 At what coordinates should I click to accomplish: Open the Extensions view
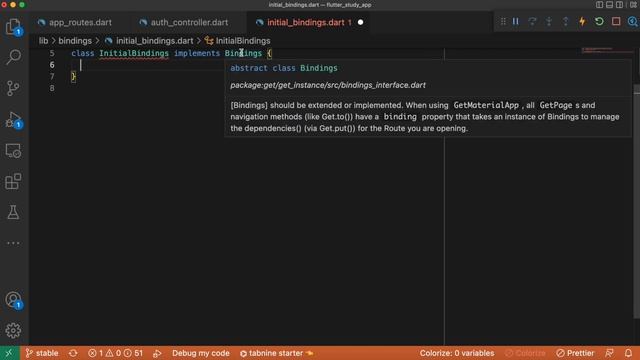tap(13, 181)
